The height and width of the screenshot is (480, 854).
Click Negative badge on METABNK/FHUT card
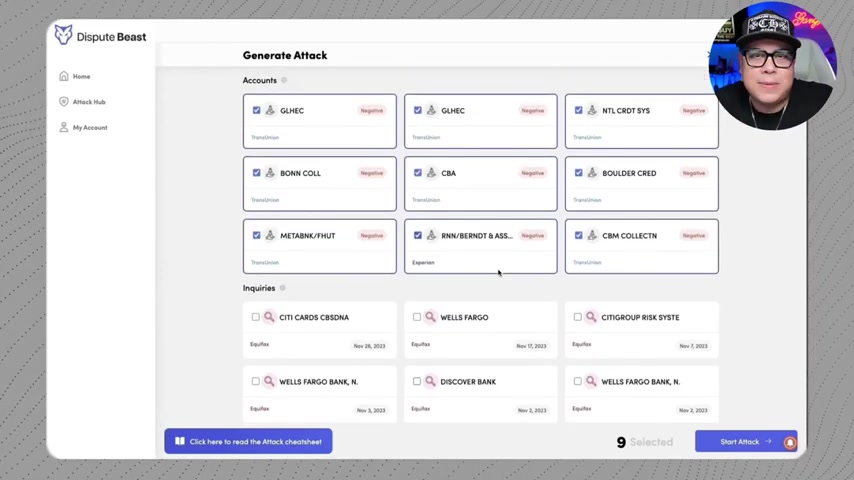371,236
